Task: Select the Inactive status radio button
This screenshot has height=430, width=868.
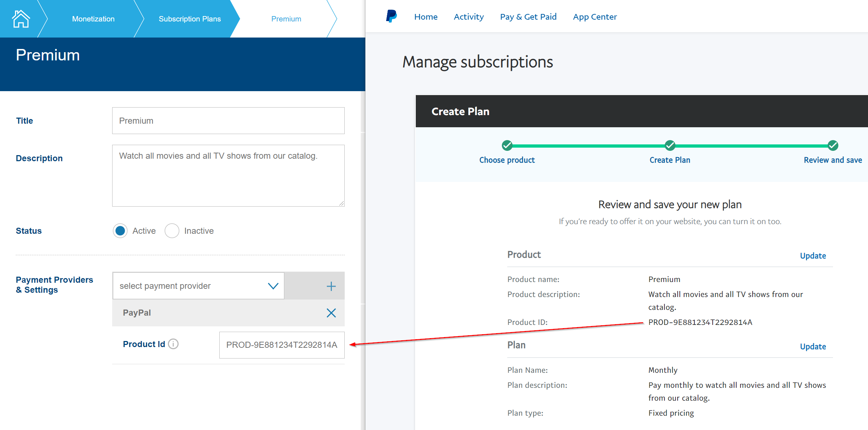Action: coord(172,231)
